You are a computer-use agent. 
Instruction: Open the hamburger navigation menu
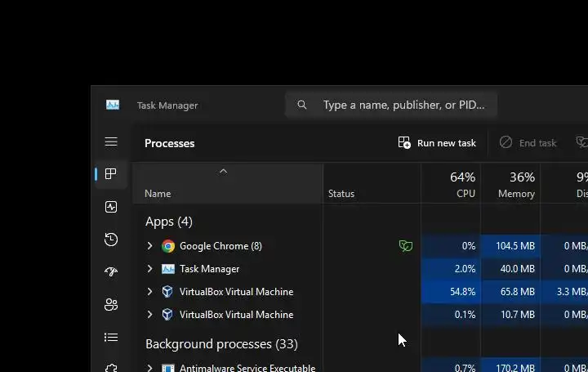click(x=111, y=142)
